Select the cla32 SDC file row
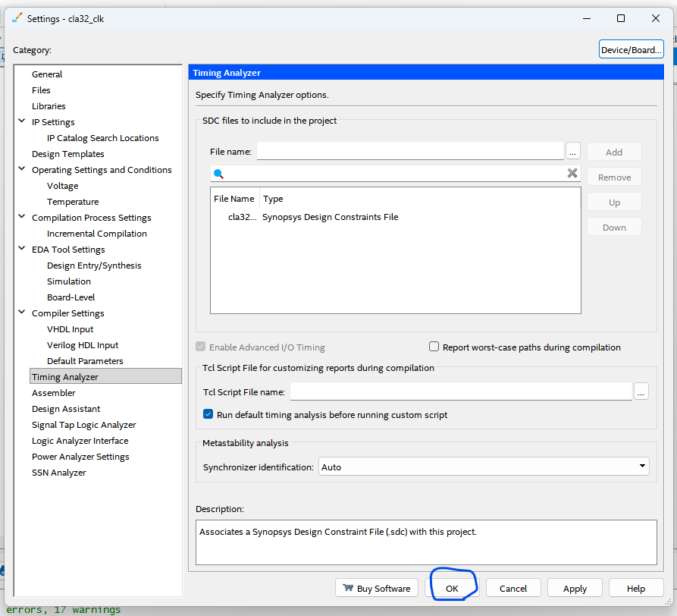Screen dimensions: 677x616 (x=312, y=217)
